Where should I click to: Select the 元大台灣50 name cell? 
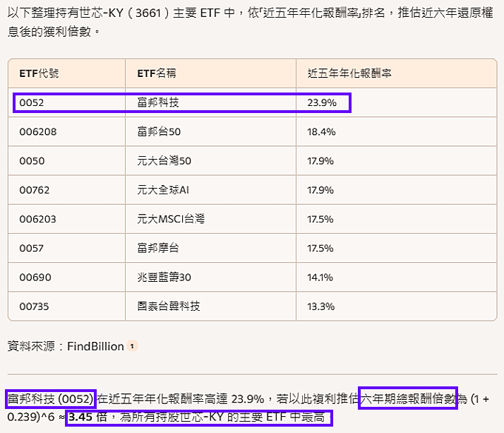click(210, 161)
